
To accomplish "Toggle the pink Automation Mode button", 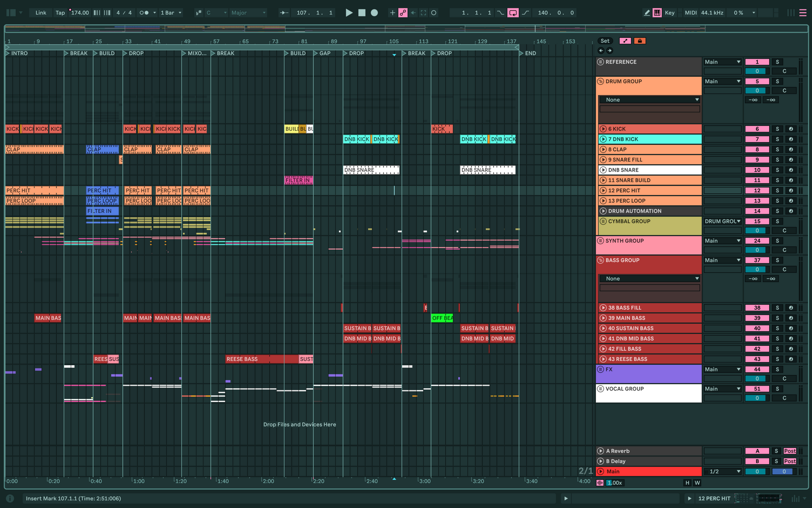I will pos(625,41).
